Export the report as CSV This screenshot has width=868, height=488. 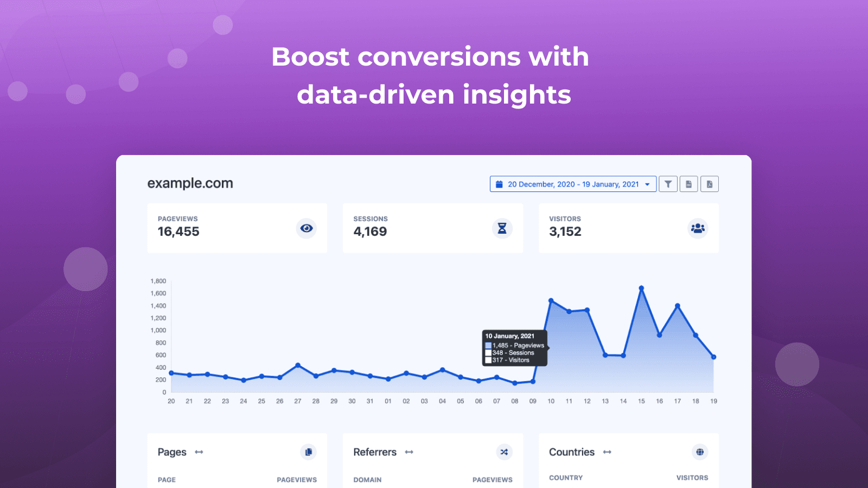click(688, 184)
